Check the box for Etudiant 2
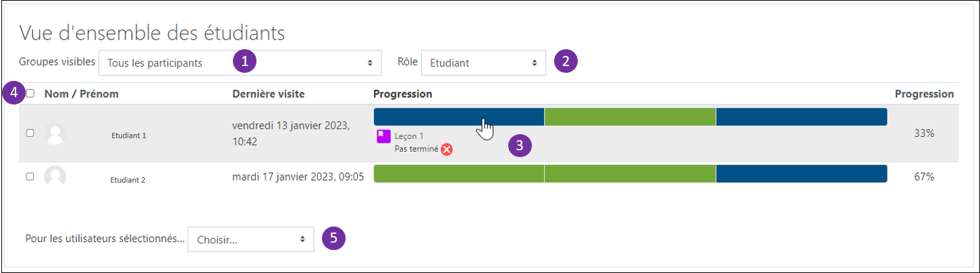This screenshot has width=980, height=273. coord(30,177)
